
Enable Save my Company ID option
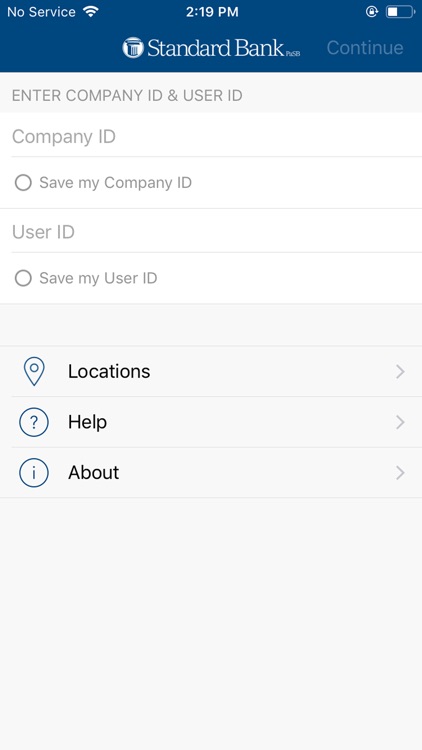tap(23, 183)
